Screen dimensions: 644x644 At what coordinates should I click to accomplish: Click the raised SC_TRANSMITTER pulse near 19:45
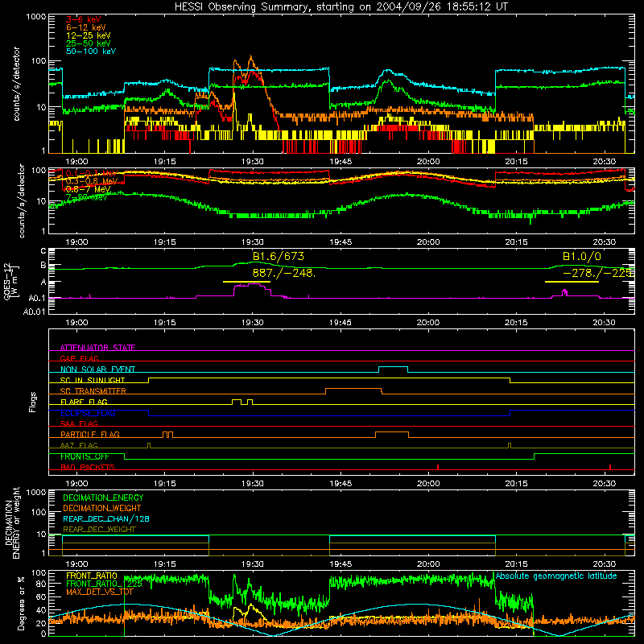pos(353,390)
